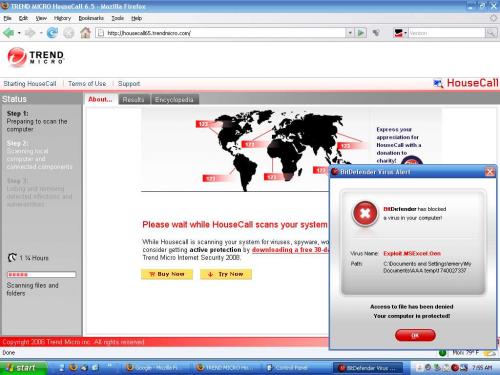Open the History menu

[62, 18]
